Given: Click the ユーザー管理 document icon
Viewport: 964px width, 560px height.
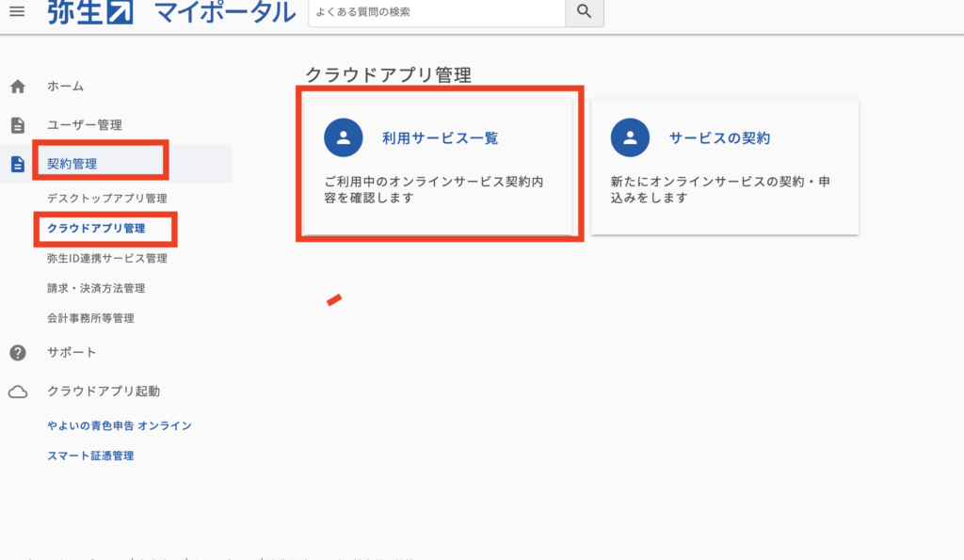Looking at the screenshot, I should (18, 125).
